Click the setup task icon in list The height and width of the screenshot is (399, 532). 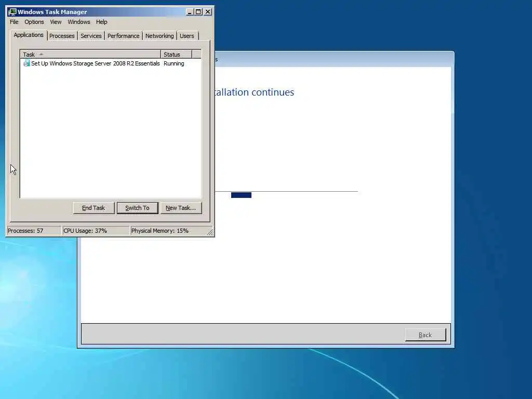26,63
